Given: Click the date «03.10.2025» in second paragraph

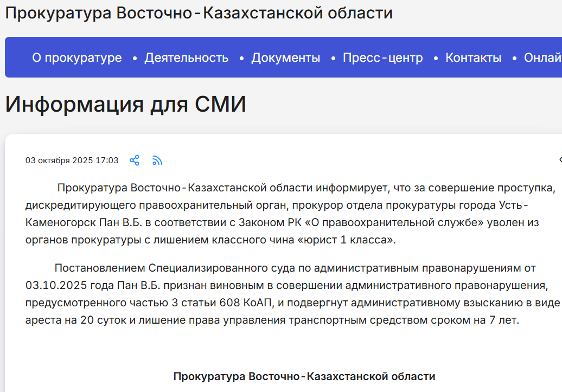Looking at the screenshot, I should pos(51,285).
